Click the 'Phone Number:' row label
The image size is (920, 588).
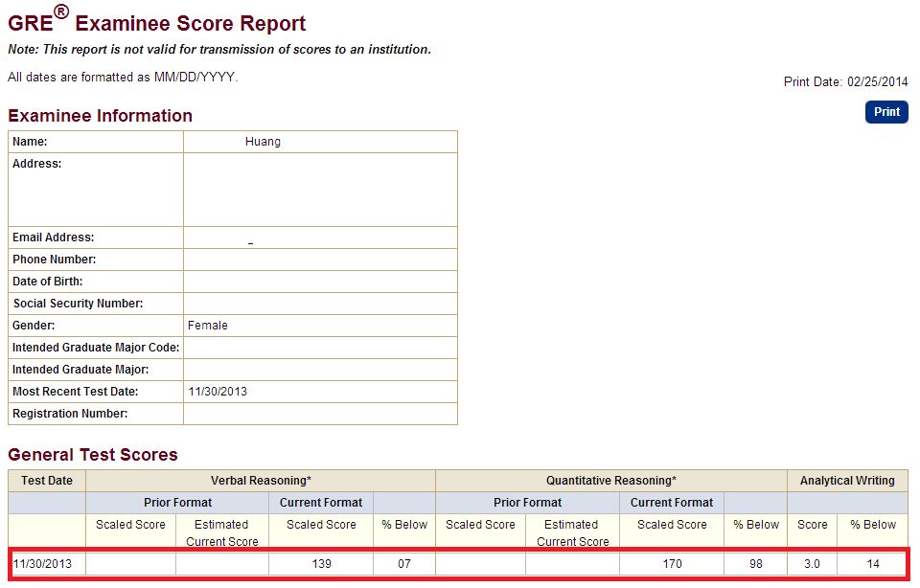tap(54, 260)
